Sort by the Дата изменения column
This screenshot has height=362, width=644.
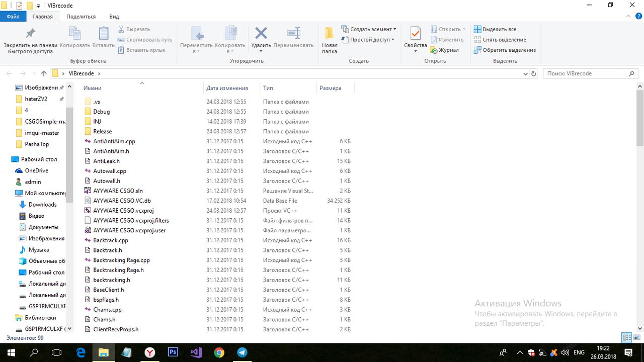coord(227,88)
